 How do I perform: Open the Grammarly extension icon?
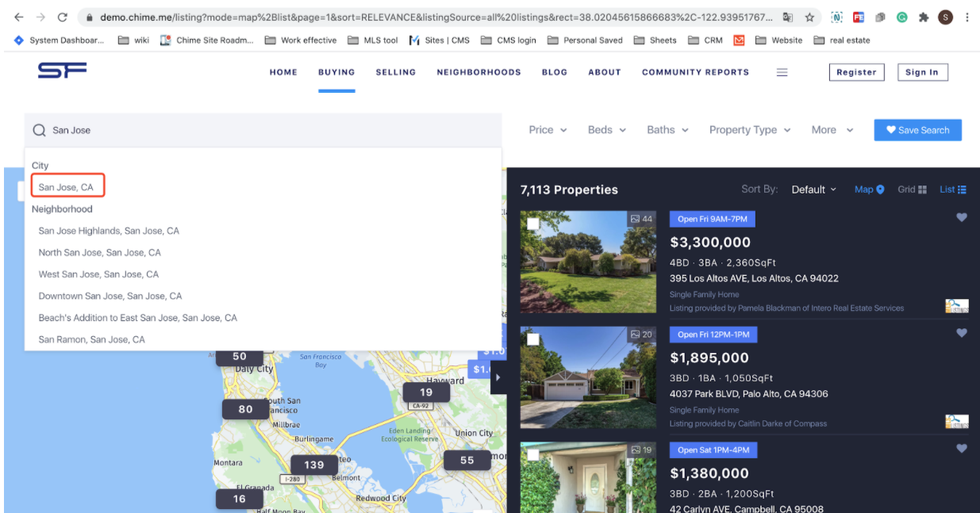click(x=902, y=17)
